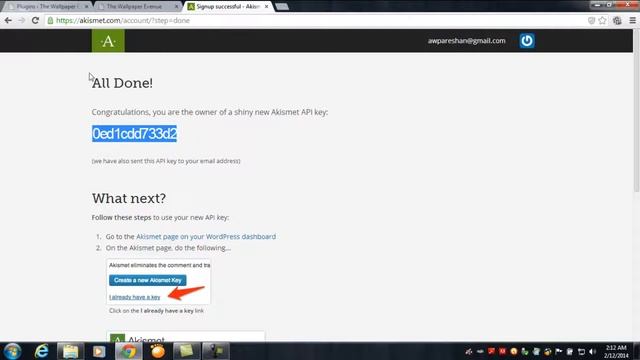Click Create a new Akismet Key image button
Image resolution: width=640 pixels, height=360 pixels.
(x=148, y=280)
